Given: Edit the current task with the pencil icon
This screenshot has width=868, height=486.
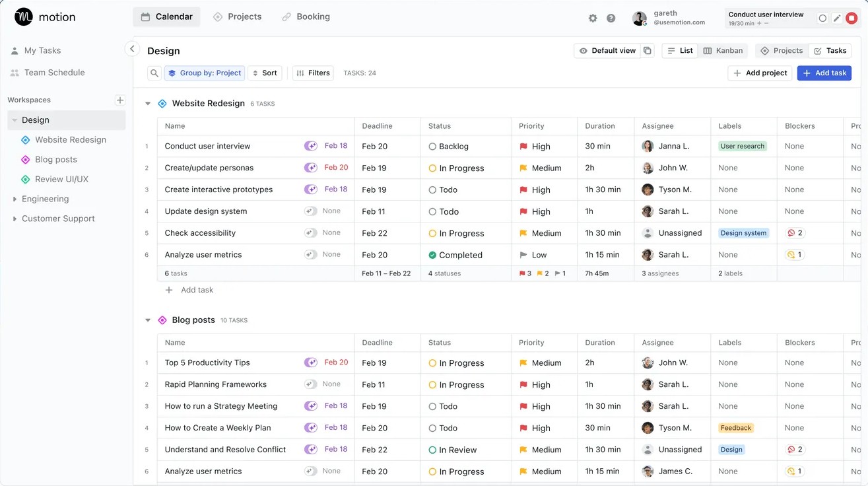Looking at the screenshot, I should 837,18.
